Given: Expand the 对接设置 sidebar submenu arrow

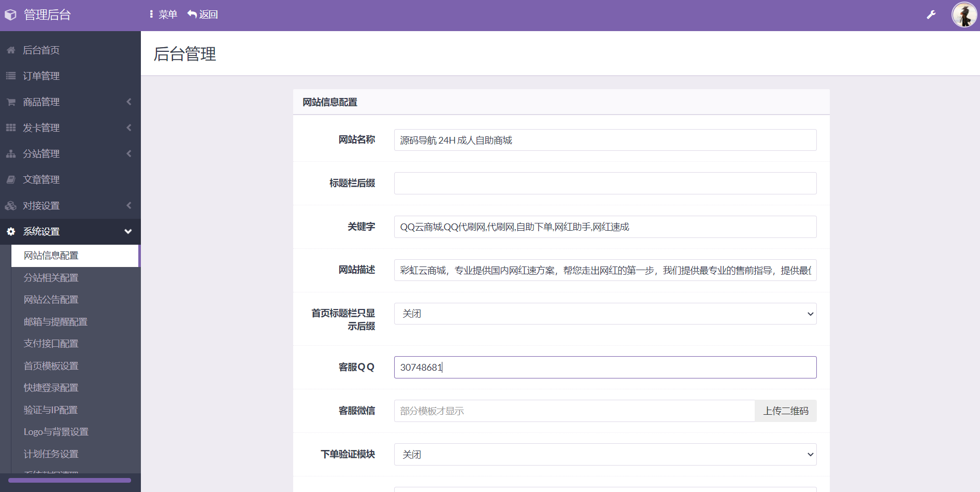Looking at the screenshot, I should 129,206.
